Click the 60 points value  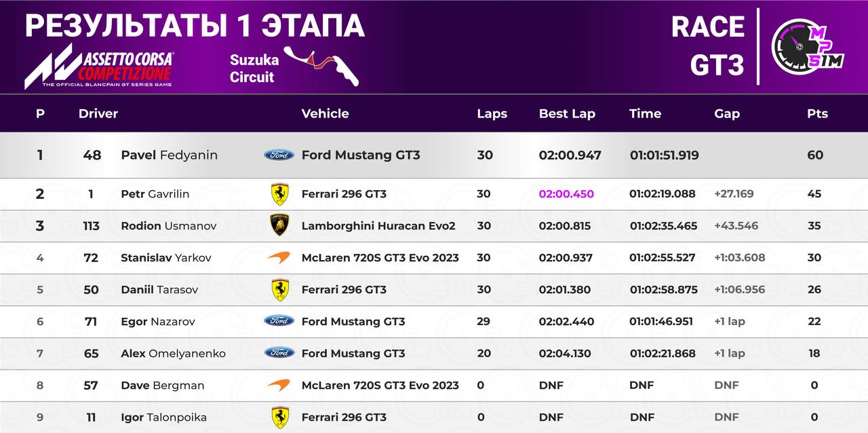coord(814,155)
